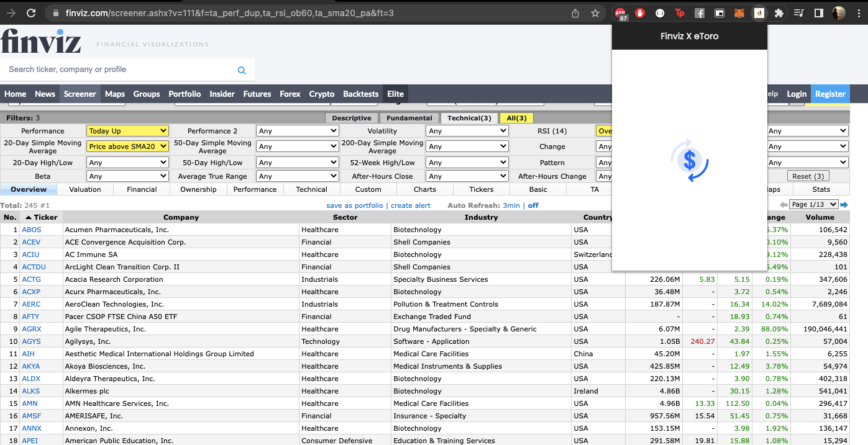Screen dimensions: 868x445
Task: Switch to the Charts view tab
Action: pos(425,189)
